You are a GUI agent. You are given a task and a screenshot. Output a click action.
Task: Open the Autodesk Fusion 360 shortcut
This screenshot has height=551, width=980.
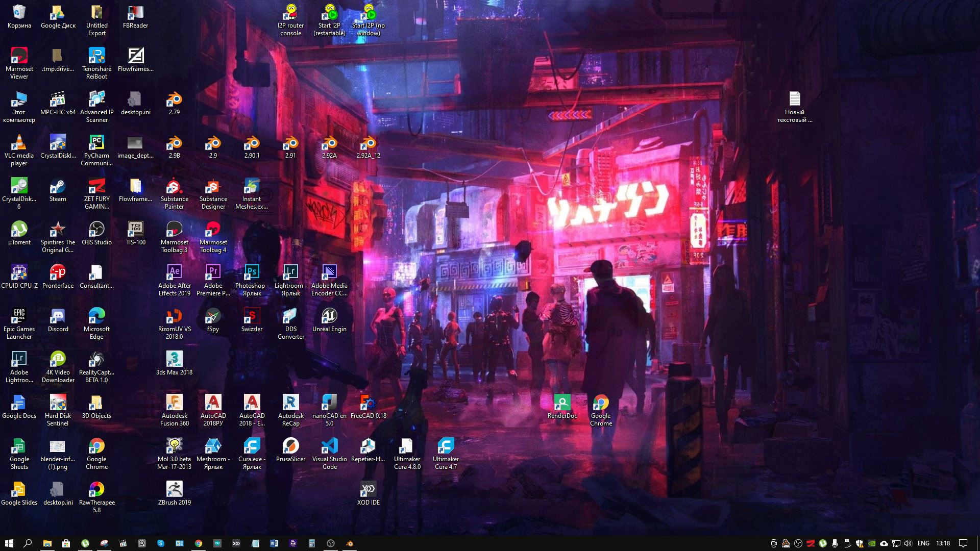174,410
